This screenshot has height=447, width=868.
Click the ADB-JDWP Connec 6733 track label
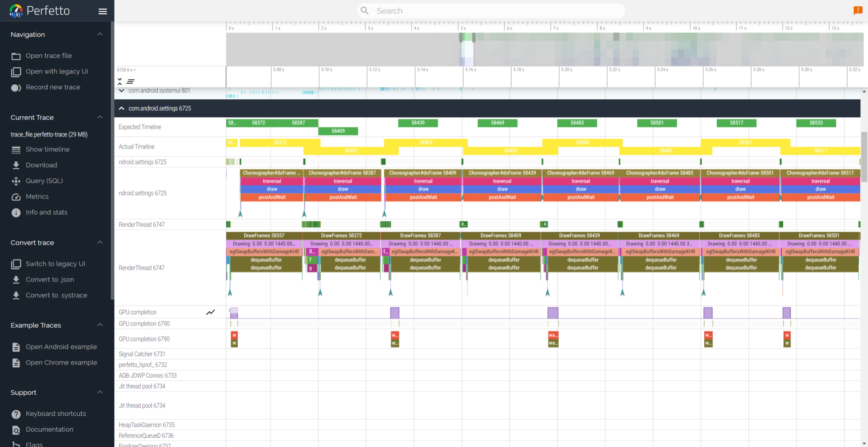click(148, 375)
